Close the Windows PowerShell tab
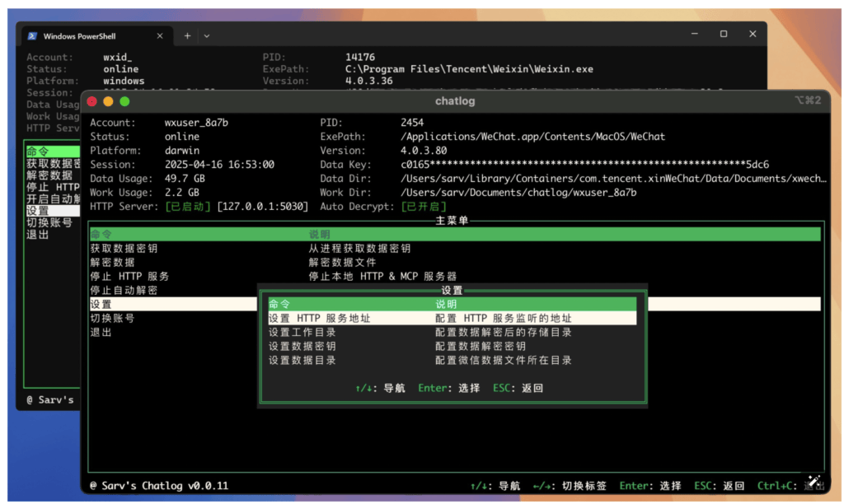Image resolution: width=844 pixels, height=504 pixels. pyautogui.click(x=160, y=35)
